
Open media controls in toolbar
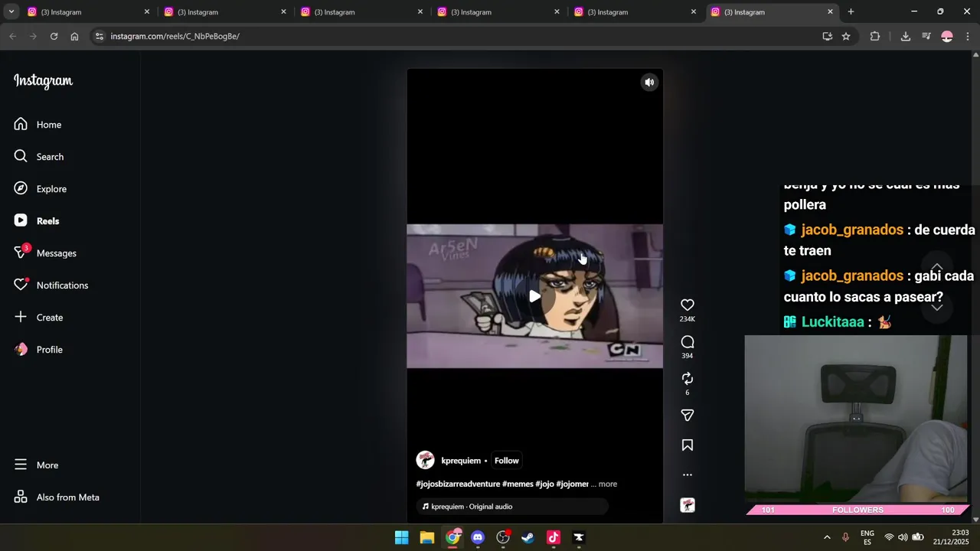[926, 37]
